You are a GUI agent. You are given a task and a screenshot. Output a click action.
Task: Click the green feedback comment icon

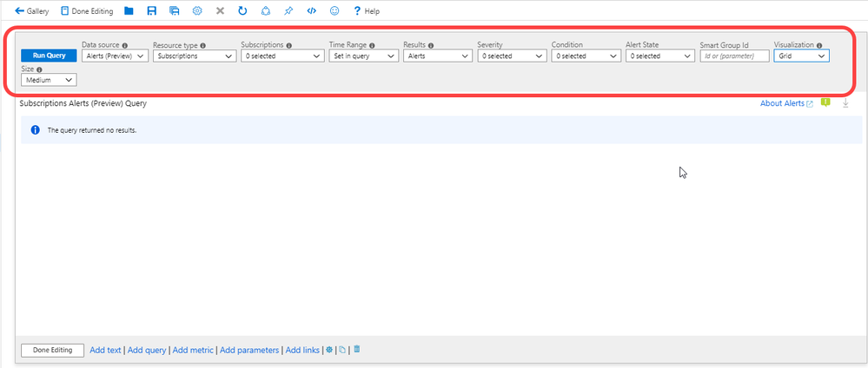(x=826, y=103)
